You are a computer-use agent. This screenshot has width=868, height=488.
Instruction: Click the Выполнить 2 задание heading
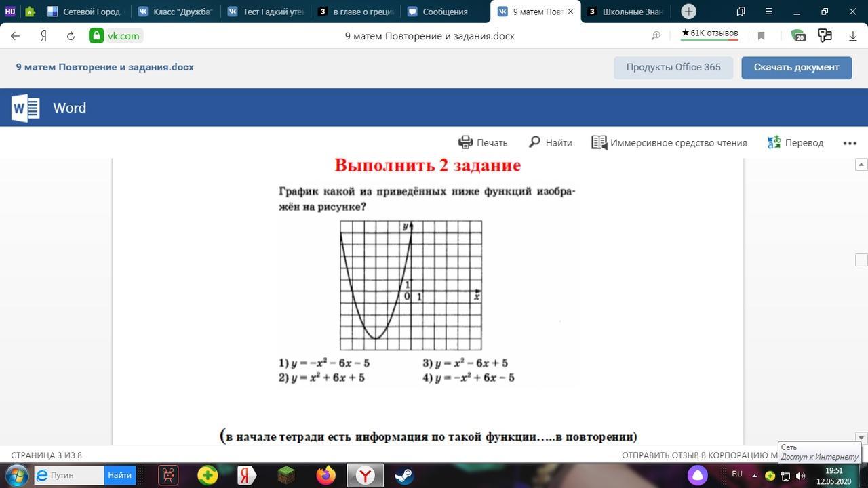[427, 165]
